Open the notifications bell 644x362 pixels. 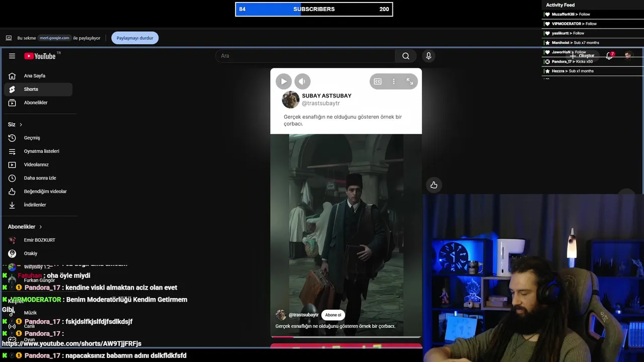coord(609,56)
